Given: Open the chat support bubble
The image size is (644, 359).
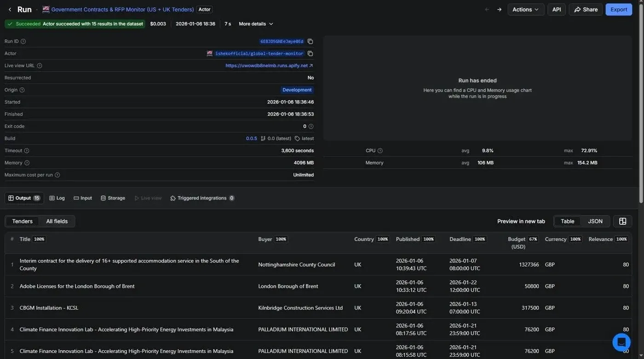Looking at the screenshot, I should pyautogui.click(x=621, y=342).
